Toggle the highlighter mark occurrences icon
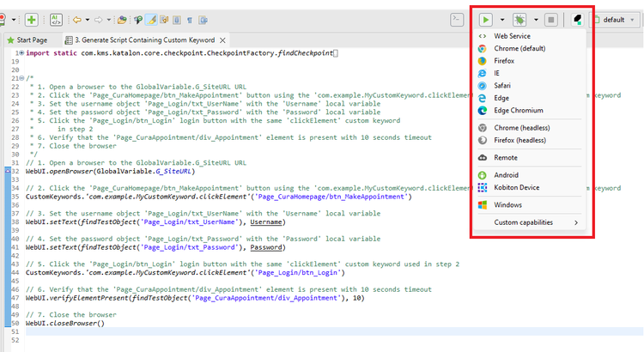The height and width of the screenshot is (352, 644). pyautogui.click(x=152, y=19)
